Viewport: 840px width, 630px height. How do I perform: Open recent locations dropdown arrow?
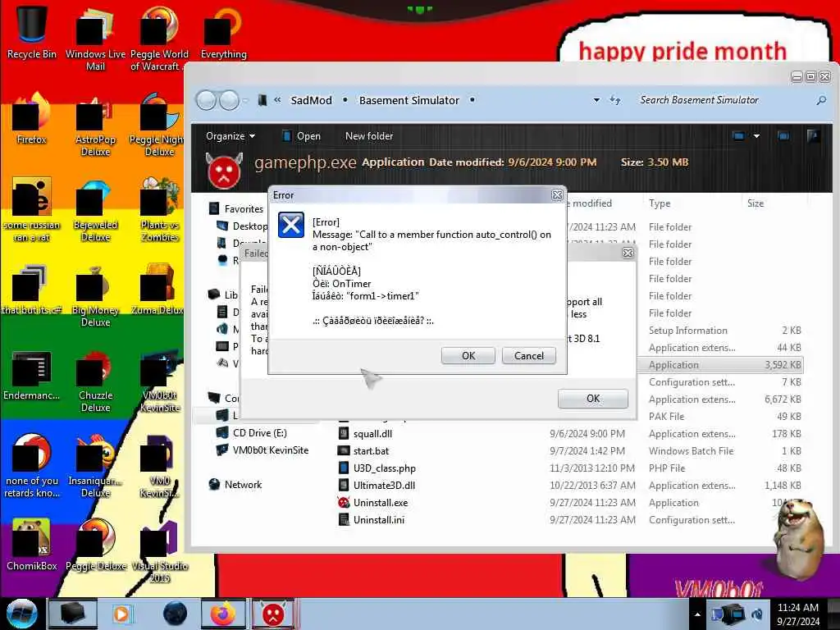click(x=245, y=100)
